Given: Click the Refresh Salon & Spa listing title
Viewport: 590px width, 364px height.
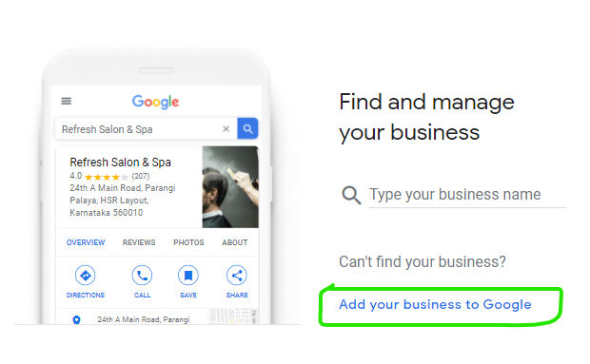Looking at the screenshot, I should (121, 163).
